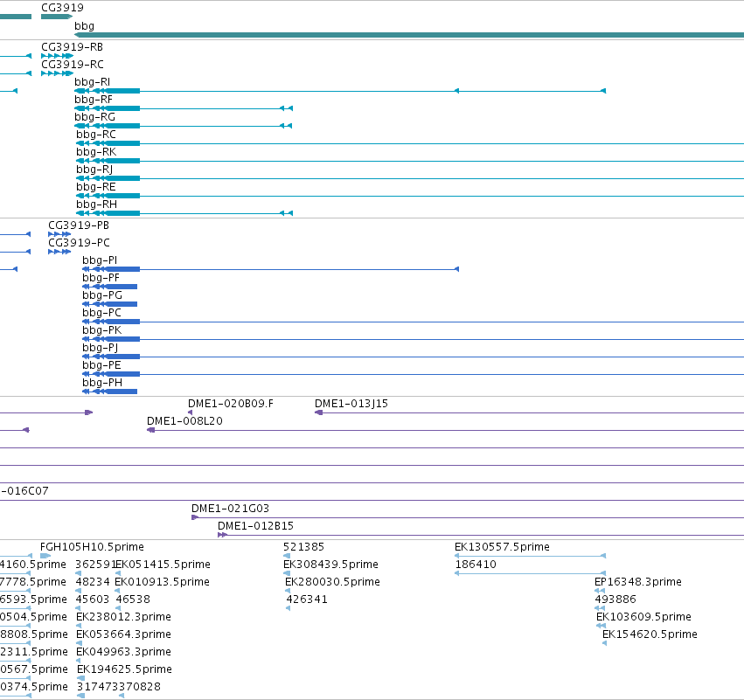Select the long teal bbg gene bar
Screen dimensions: 744x700
[409, 35]
